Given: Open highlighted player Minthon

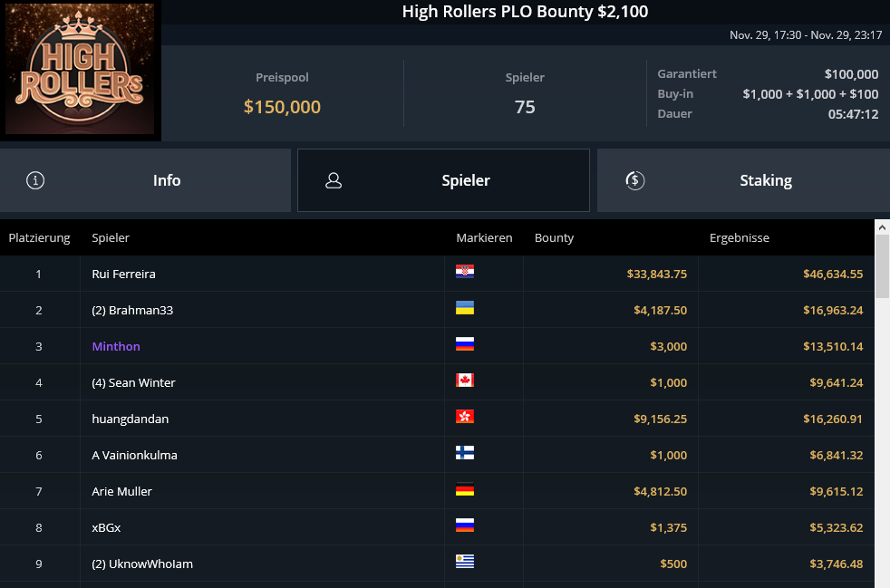Looking at the screenshot, I should (116, 346).
